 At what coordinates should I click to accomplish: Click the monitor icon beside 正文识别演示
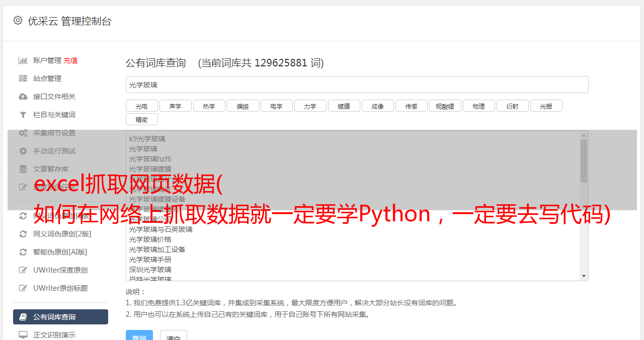pos(23,334)
